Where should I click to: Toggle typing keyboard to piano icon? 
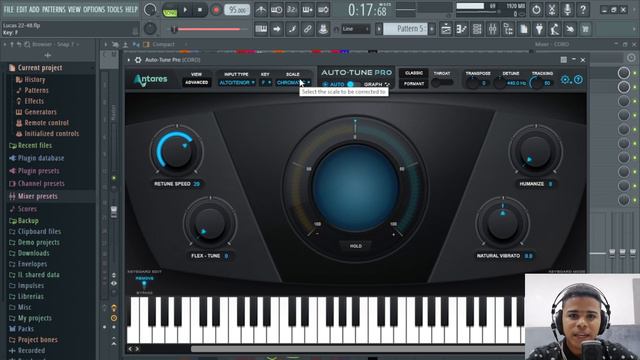261,29
